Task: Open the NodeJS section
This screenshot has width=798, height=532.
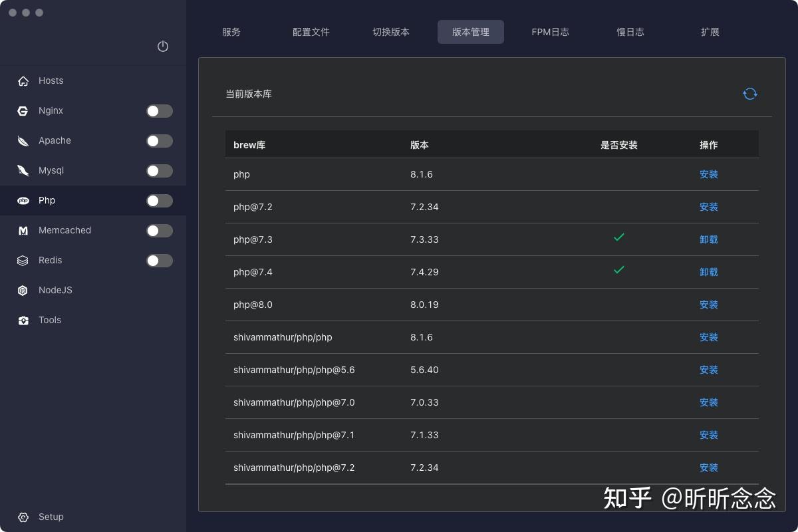Action: point(55,290)
